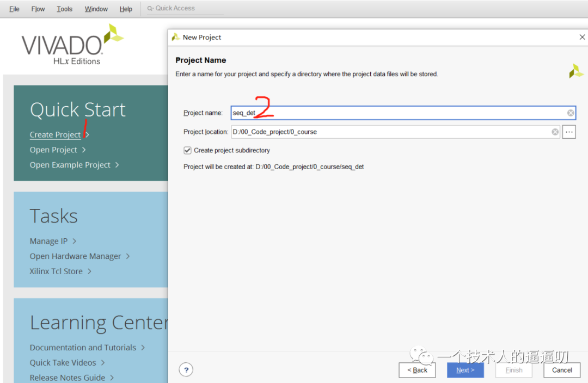Click the 'Project will be created at' path text
588x383 pixels.
coord(273,167)
